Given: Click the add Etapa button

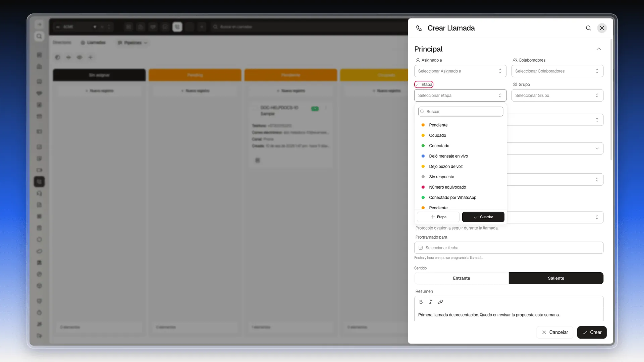Looking at the screenshot, I should click(x=438, y=217).
